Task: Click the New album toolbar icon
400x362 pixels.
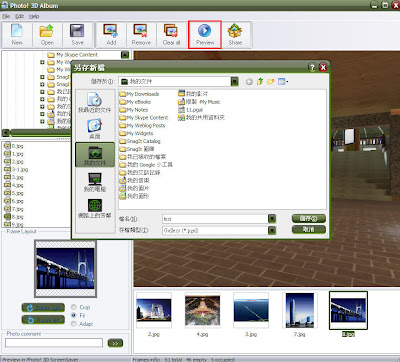Action: 17,31
